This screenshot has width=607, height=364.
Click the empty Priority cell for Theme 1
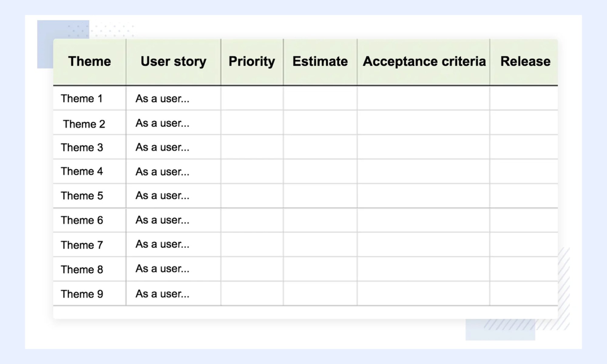click(x=252, y=98)
